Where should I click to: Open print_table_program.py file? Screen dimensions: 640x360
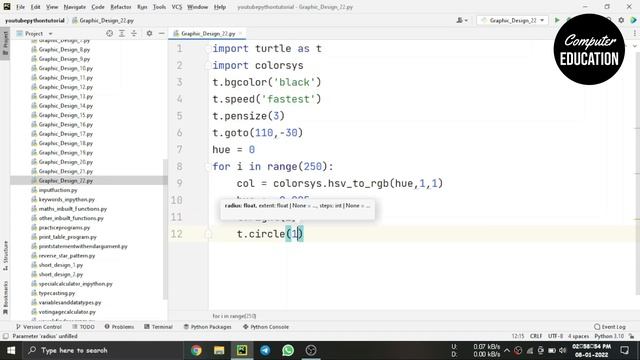(67, 237)
